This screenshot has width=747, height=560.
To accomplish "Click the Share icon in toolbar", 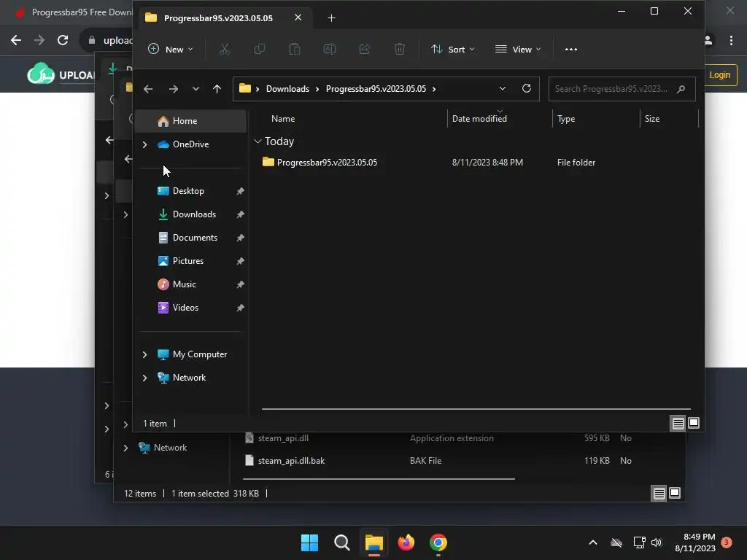I will pyautogui.click(x=365, y=49).
